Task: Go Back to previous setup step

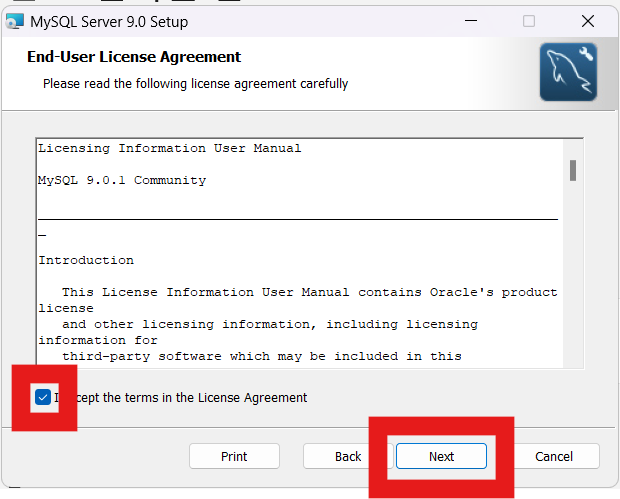Action: [348, 456]
